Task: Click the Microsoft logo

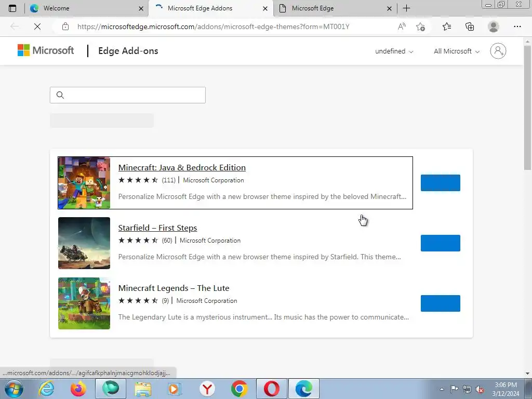Action: click(x=46, y=50)
